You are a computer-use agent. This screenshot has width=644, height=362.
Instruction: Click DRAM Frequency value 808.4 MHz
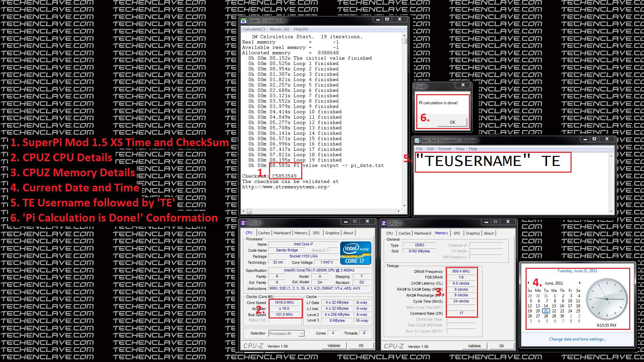(x=461, y=271)
